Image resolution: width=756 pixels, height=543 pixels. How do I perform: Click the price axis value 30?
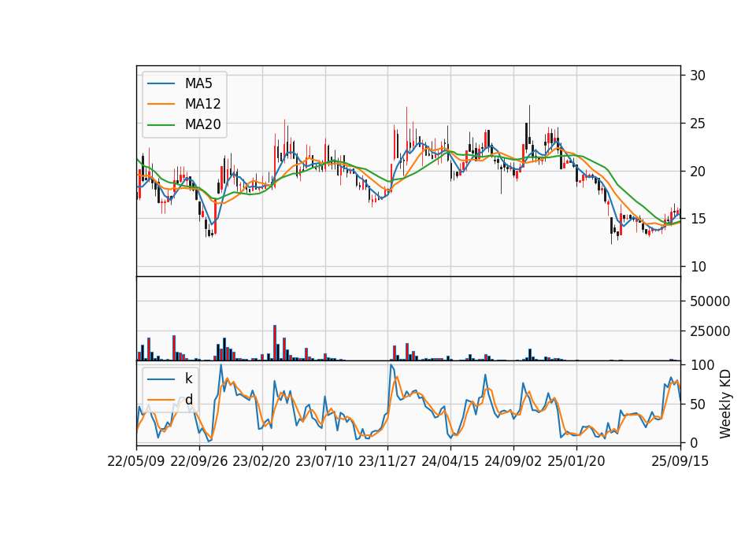pyautogui.click(x=698, y=76)
